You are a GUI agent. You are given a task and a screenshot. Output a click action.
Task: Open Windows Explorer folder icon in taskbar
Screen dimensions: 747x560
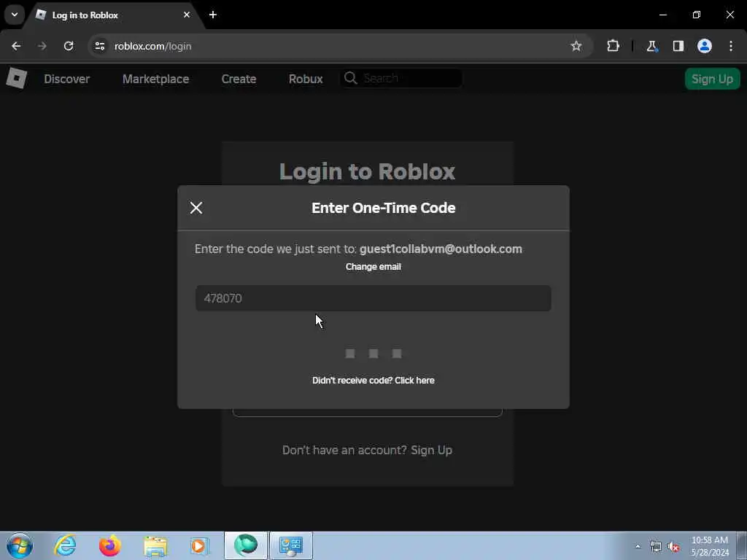point(155,546)
